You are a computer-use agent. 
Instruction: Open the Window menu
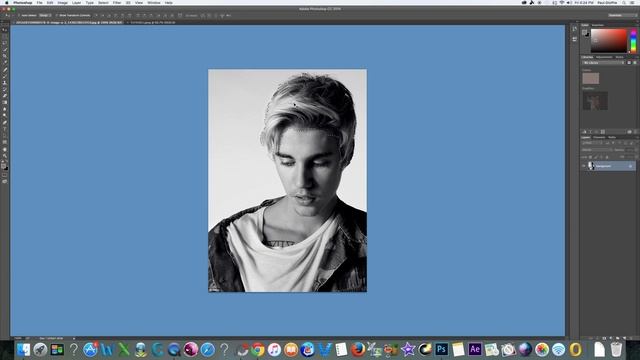tap(153, 2)
